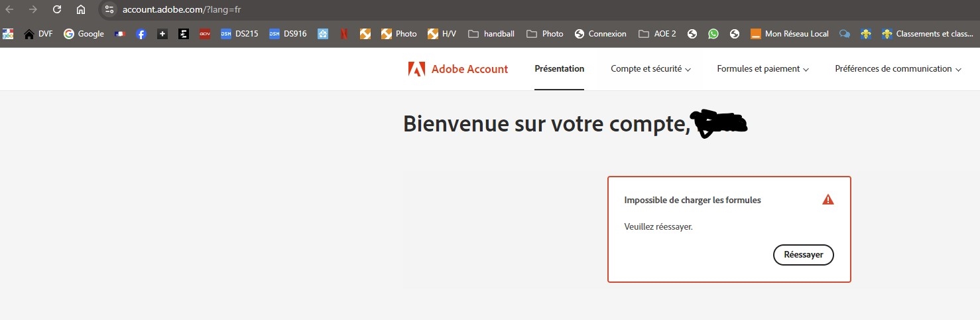980x320 pixels.
Task: Select the Présentation tab
Action: click(x=560, y=69)
